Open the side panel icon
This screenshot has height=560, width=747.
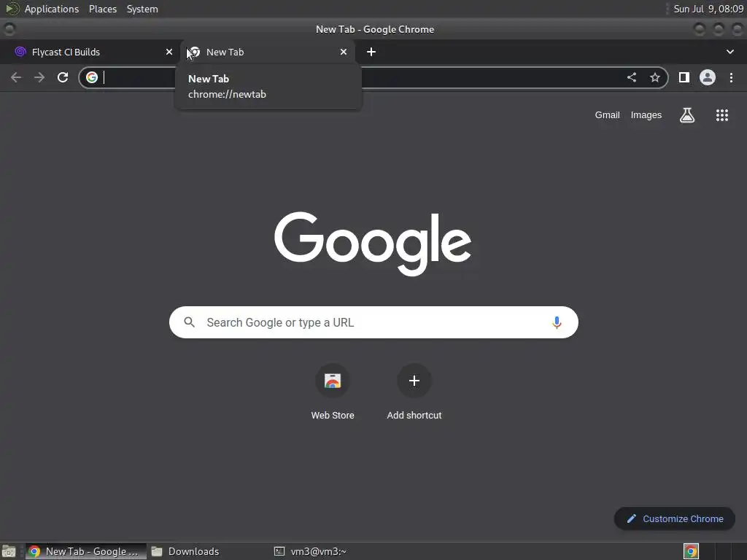(x=684, y=77)
